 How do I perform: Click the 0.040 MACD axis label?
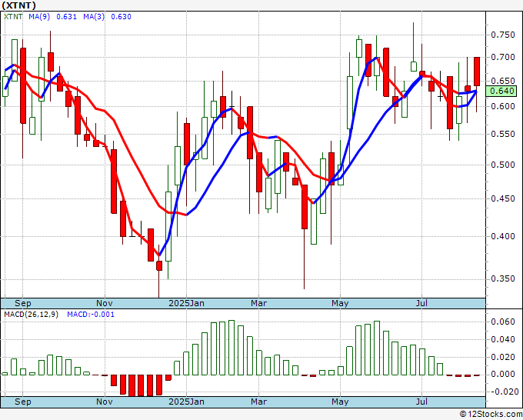coord(503,339)
